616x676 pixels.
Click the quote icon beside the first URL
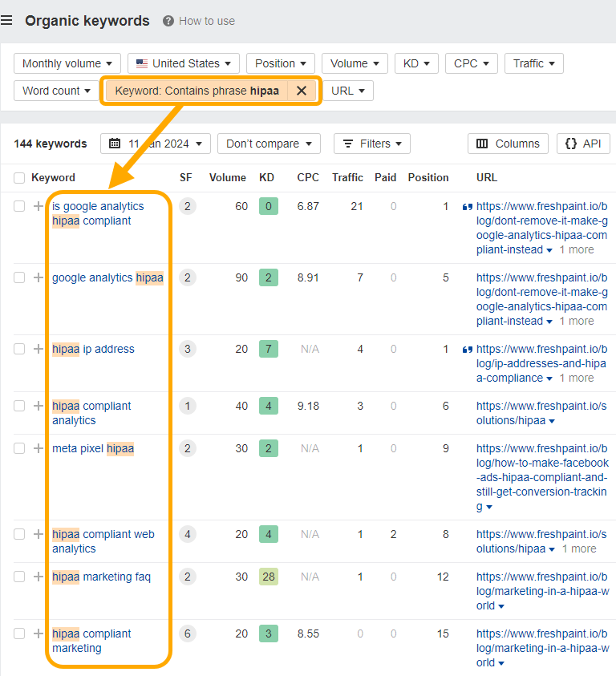click(x=468, y=206)
